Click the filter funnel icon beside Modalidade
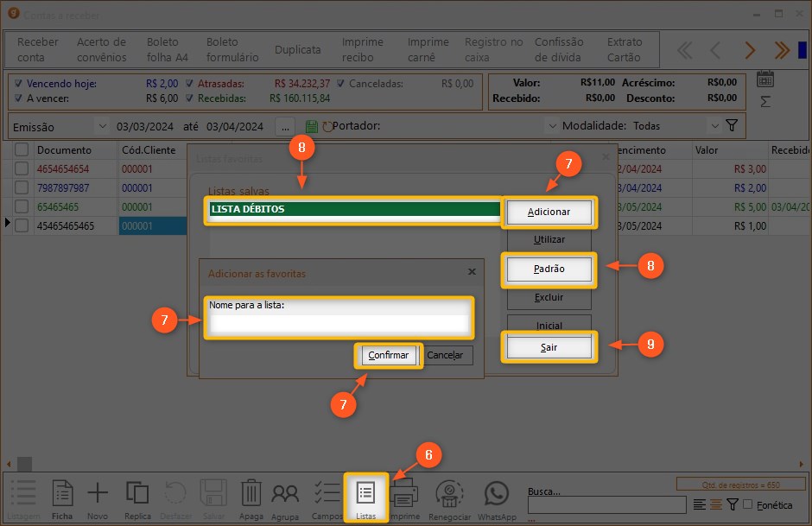Image resolution: width=812 pixels, height=526 pixels. pos(732,126)
